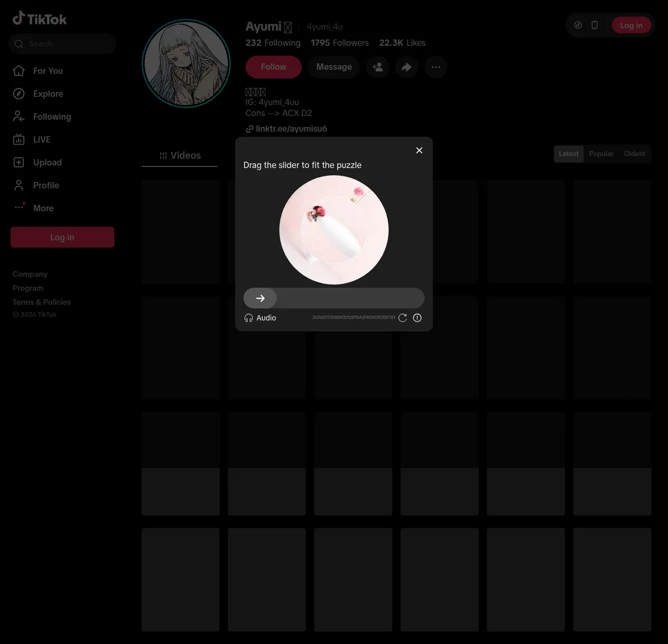Expand the Company footer section

coord(30,274)
